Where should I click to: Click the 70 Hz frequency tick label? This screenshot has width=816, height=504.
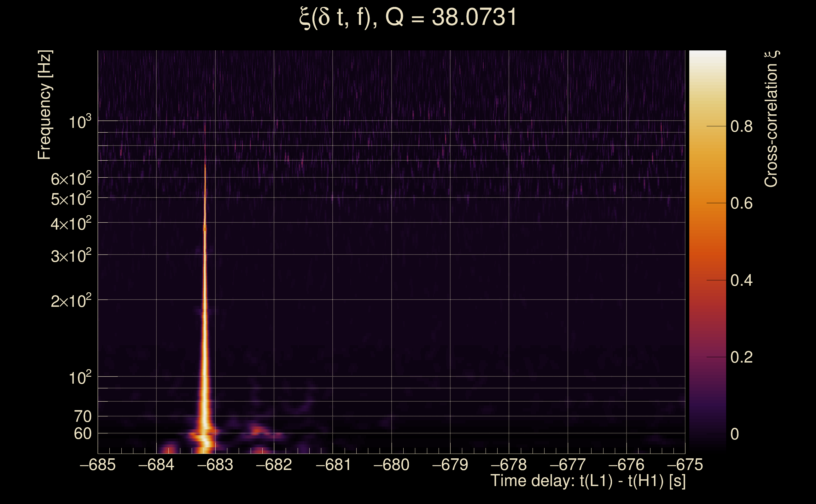pos(82,416)
